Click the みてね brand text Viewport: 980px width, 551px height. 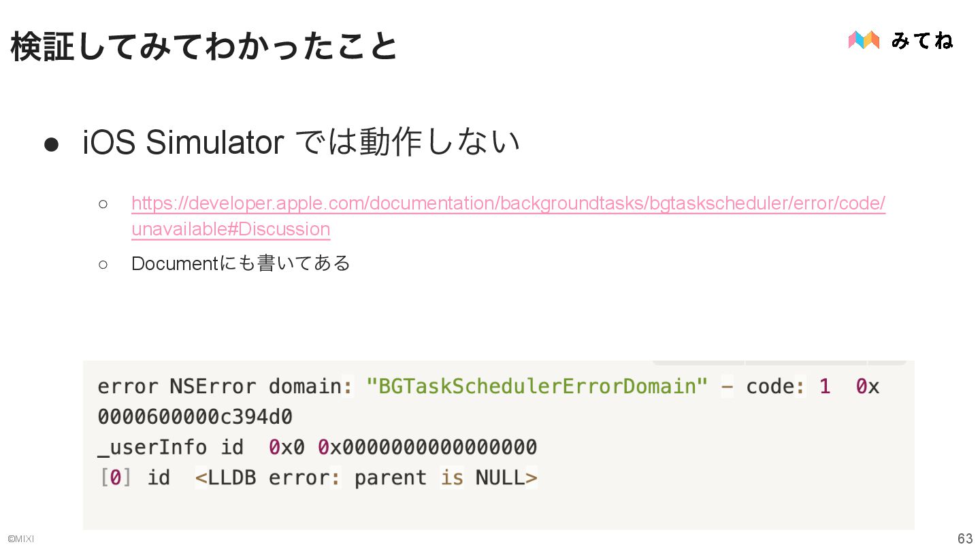click(922, 41)
